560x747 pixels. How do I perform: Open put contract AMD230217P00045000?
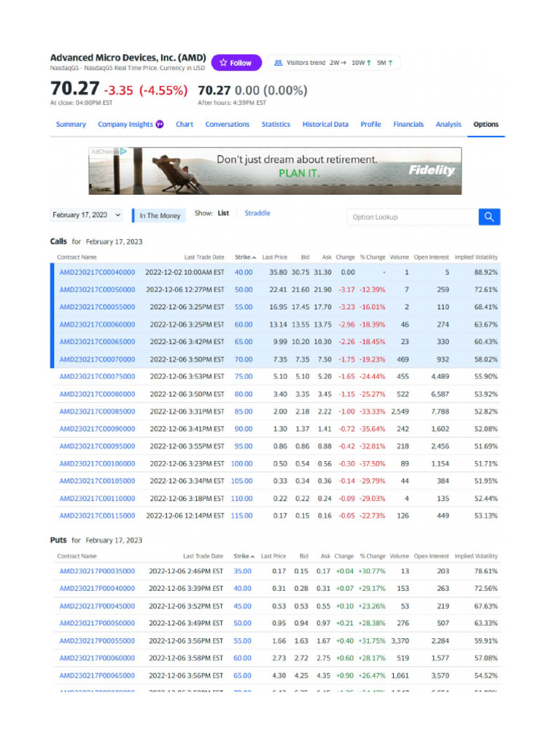coord(97,606)
